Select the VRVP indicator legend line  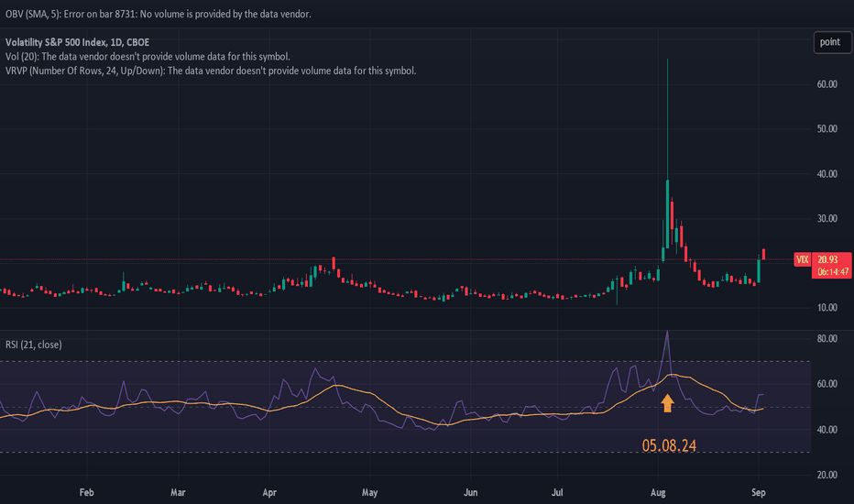point(211,71)
